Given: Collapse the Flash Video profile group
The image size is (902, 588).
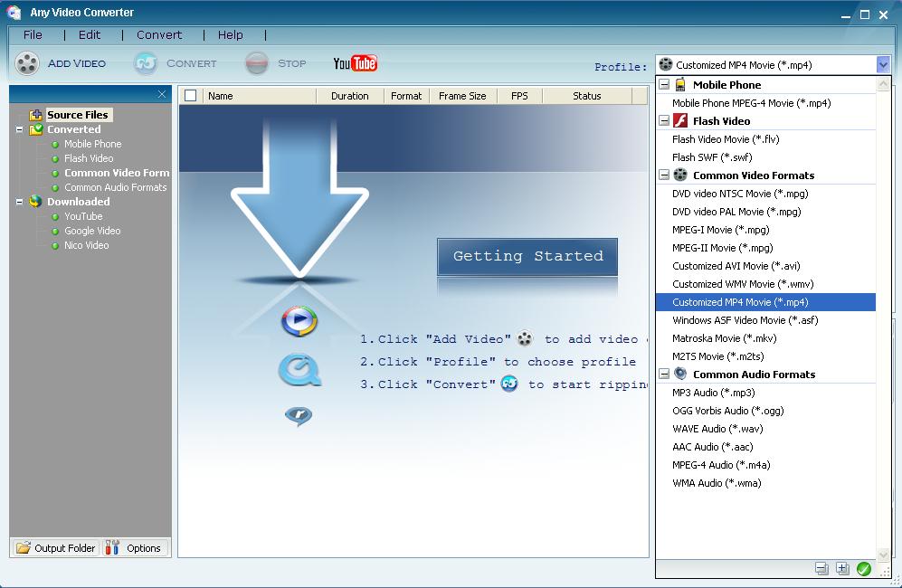Looking at the screenshot, I should point(664,121).
